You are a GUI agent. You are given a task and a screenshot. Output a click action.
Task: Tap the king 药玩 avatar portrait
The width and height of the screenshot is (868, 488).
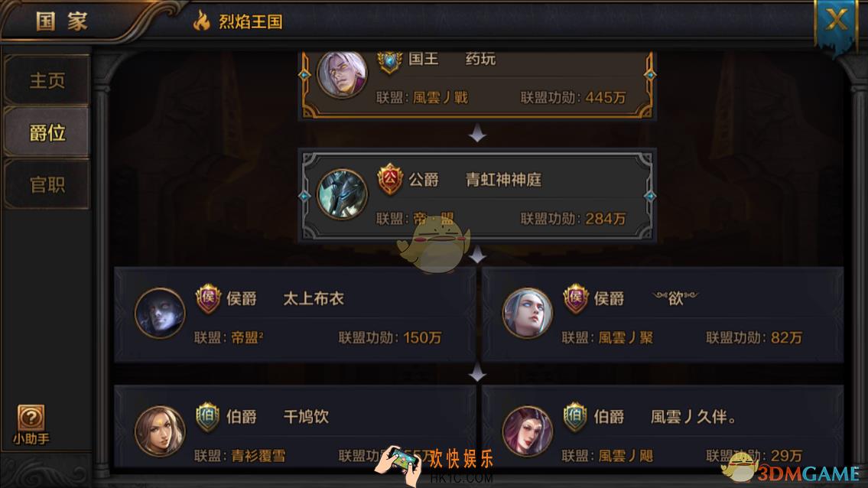pyautogui.click(x=342, y=74)
